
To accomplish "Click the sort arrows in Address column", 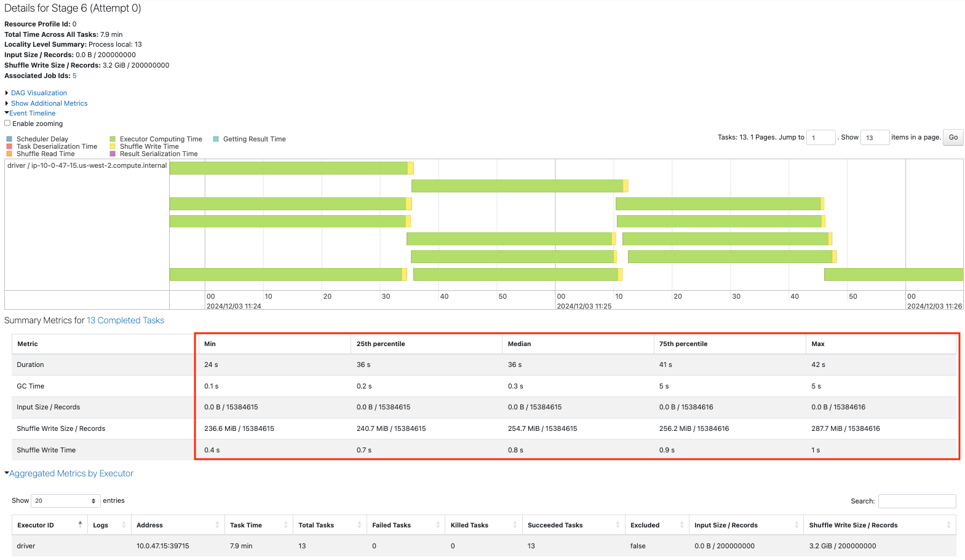I will (x=217, y=525).
